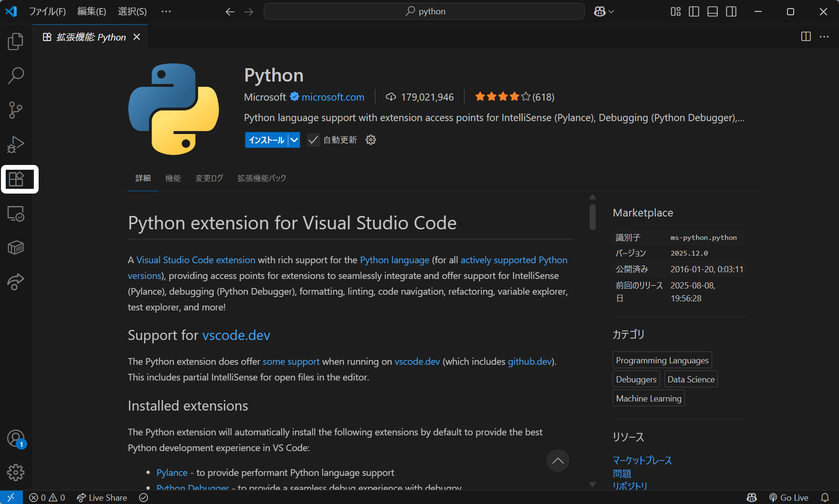Screen dimensions: 839x504
Task: Click the checkmark circle status bar icon
Action: point(144,497)
